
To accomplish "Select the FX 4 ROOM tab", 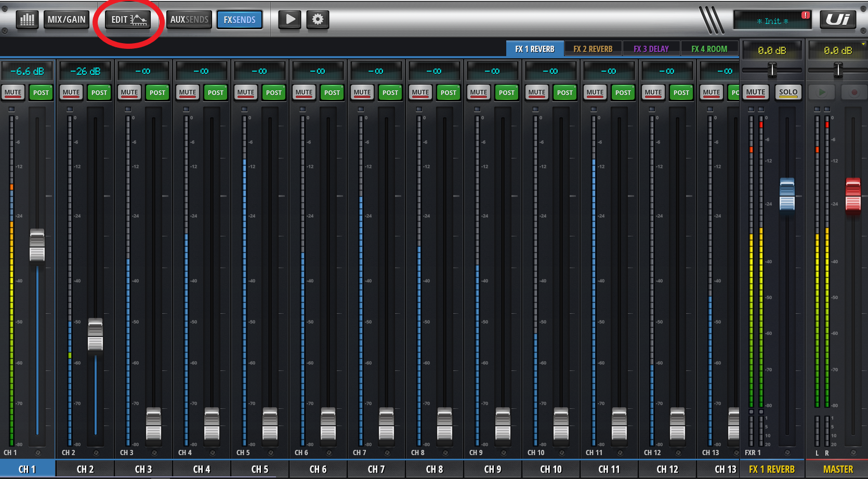I will point(709,49).
